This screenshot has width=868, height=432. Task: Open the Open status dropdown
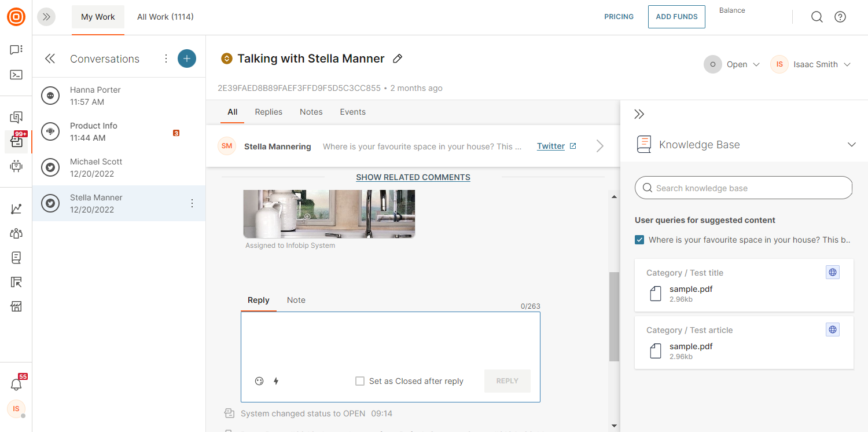click(733, 64)
